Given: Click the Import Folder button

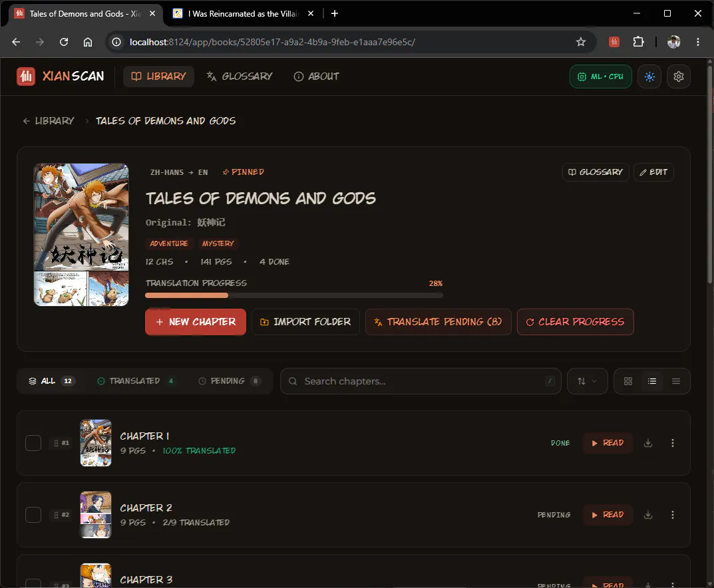Looking at the screenshot, I should [x=305, y=322].
